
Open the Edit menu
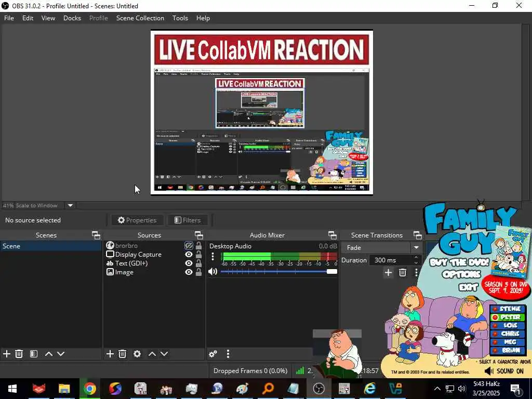pos(28,18)
